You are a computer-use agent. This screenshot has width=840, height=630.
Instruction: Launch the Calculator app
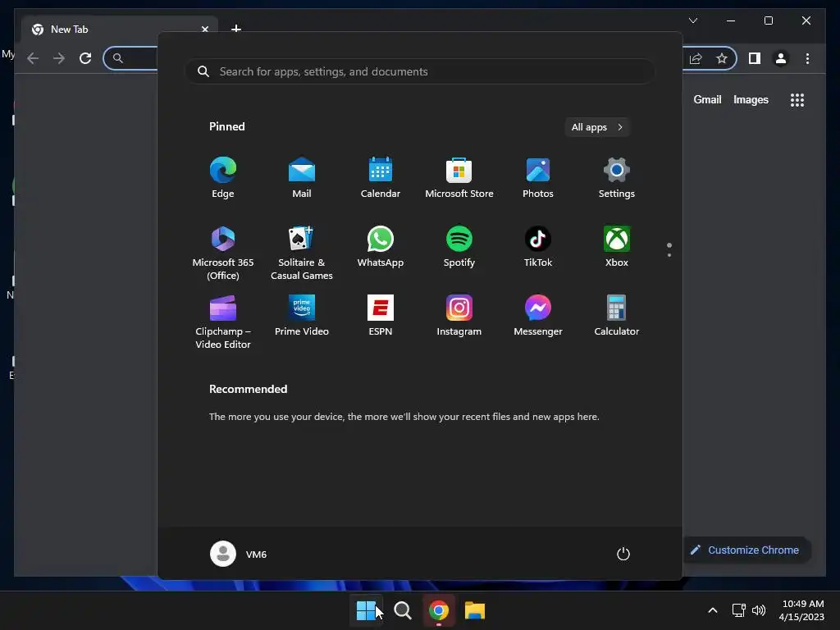pyautogui.click(x=617, y=316)
